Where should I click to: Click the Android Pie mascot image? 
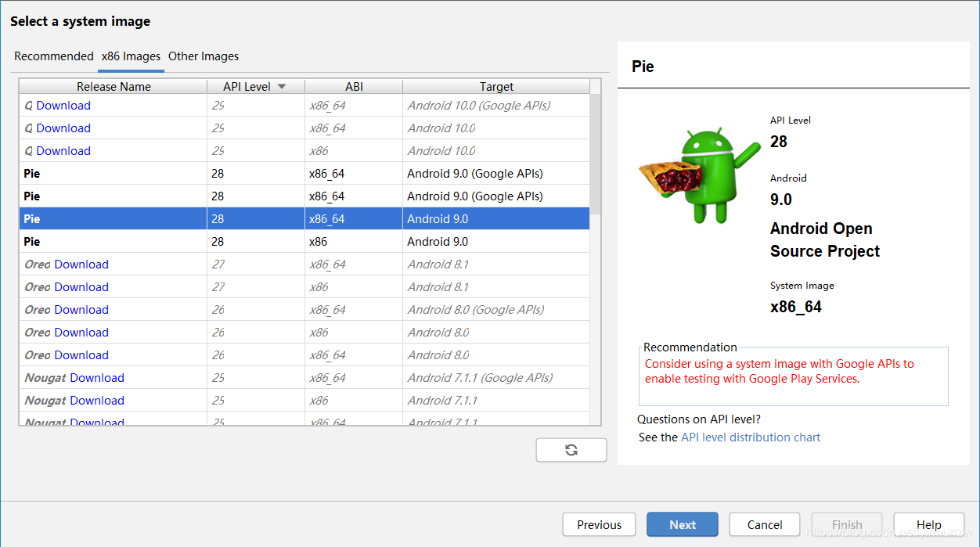point(698,177)
